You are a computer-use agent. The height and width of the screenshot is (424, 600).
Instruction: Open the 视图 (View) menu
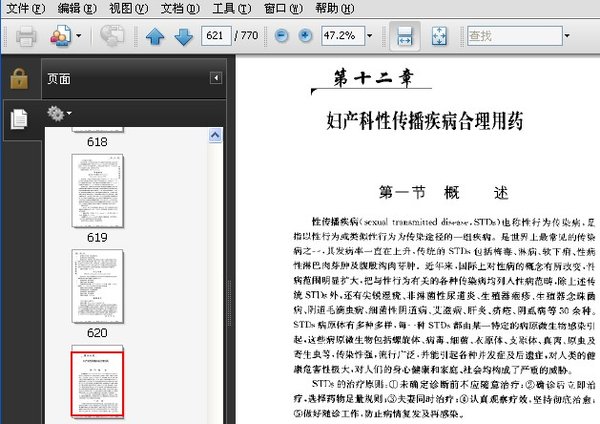tap(129, 8)
